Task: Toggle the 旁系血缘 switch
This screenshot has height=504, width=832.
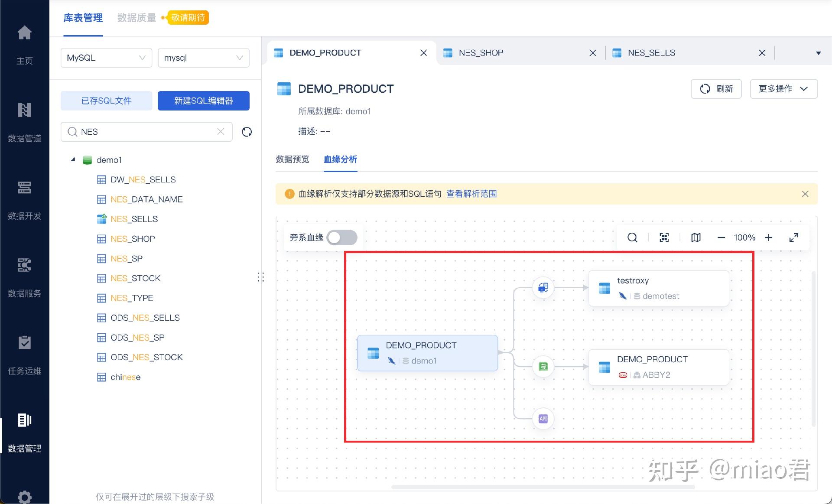Action: [342, 237]
